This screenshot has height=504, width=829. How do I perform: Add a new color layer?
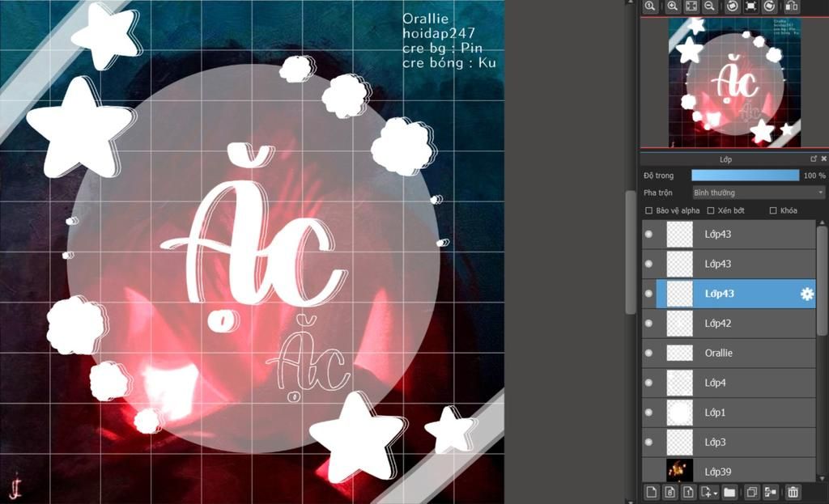pyautogui.click(x=652, y=493)
